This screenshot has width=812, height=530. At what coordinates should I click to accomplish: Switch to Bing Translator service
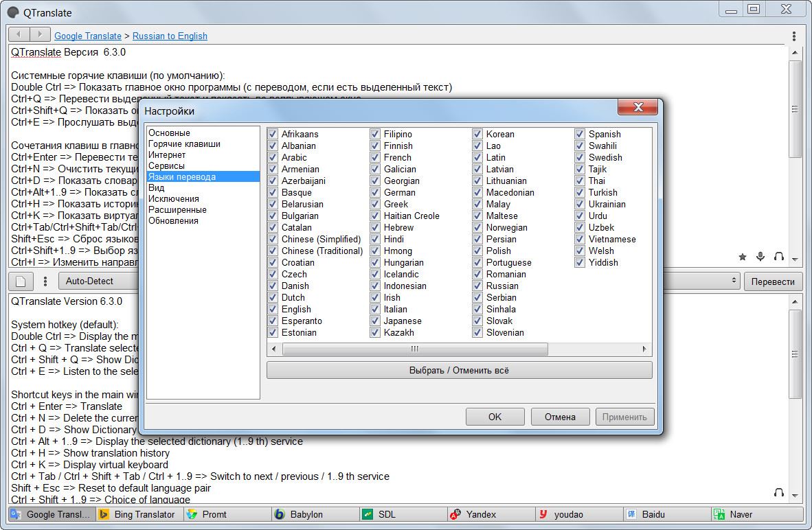pos(140,514)
